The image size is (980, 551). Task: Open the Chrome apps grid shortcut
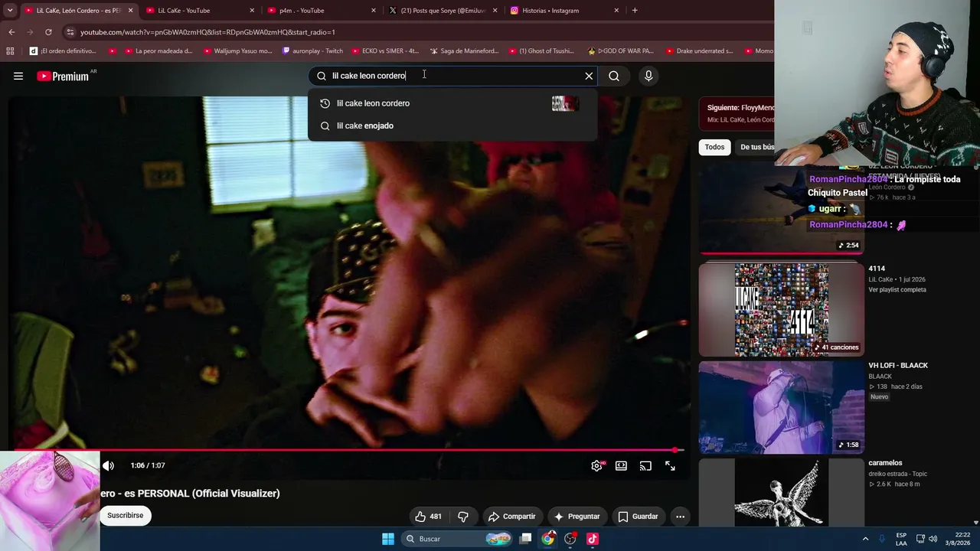(10, 51)
